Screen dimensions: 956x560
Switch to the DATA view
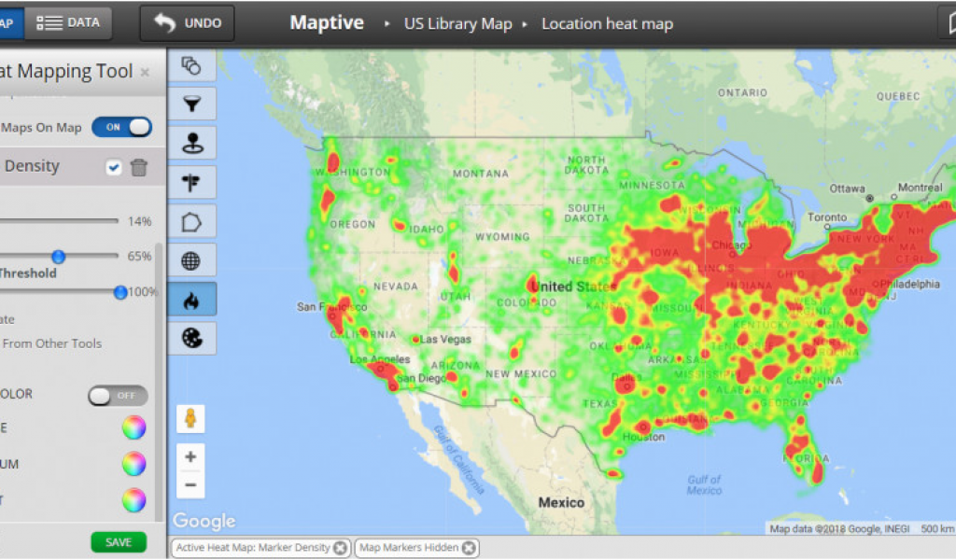68,23
